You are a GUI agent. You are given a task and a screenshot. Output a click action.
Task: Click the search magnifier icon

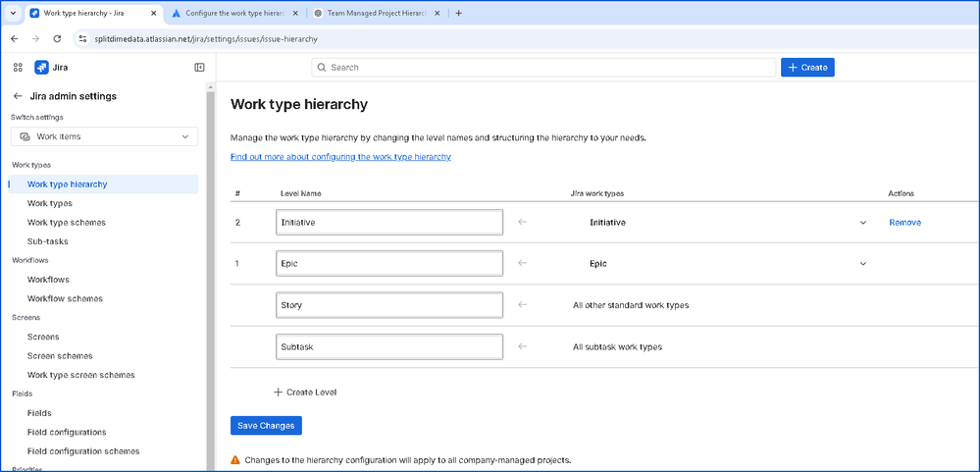(322, 68)
